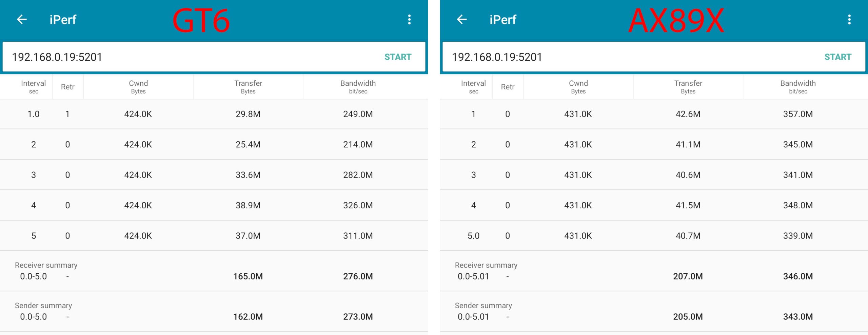868x335 pixels.
Task: Select AX89X transfer value 41.1M
Action: pos(688,144)
